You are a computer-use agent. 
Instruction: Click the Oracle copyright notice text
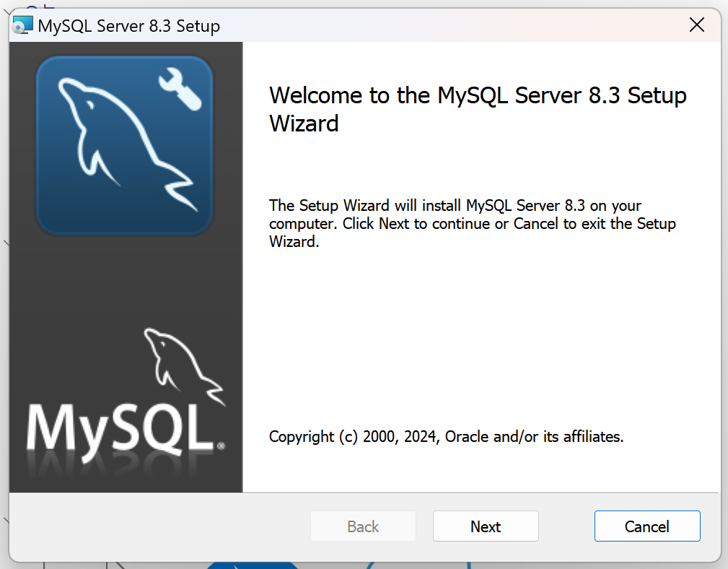coord(446,437)
